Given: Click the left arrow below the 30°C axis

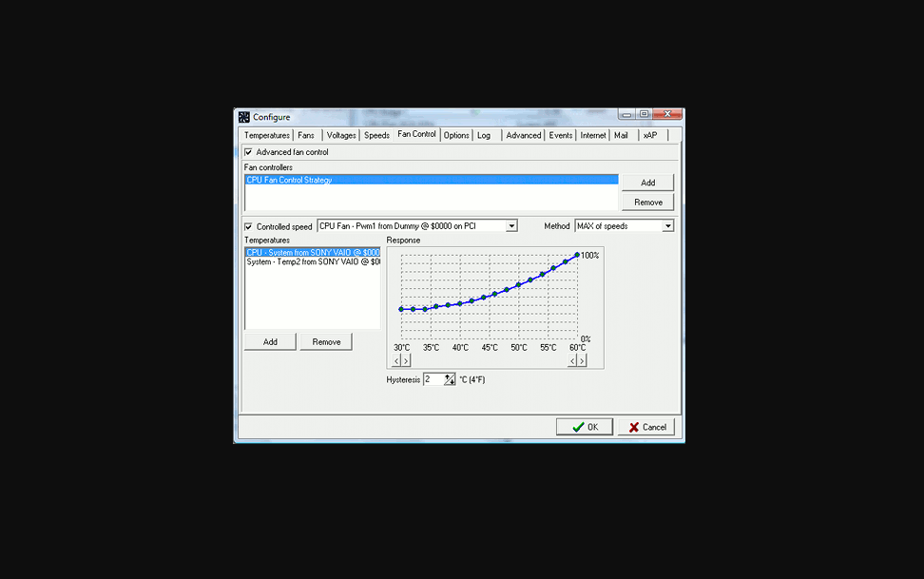Looking at the screenshot, I should coord(395,360).
